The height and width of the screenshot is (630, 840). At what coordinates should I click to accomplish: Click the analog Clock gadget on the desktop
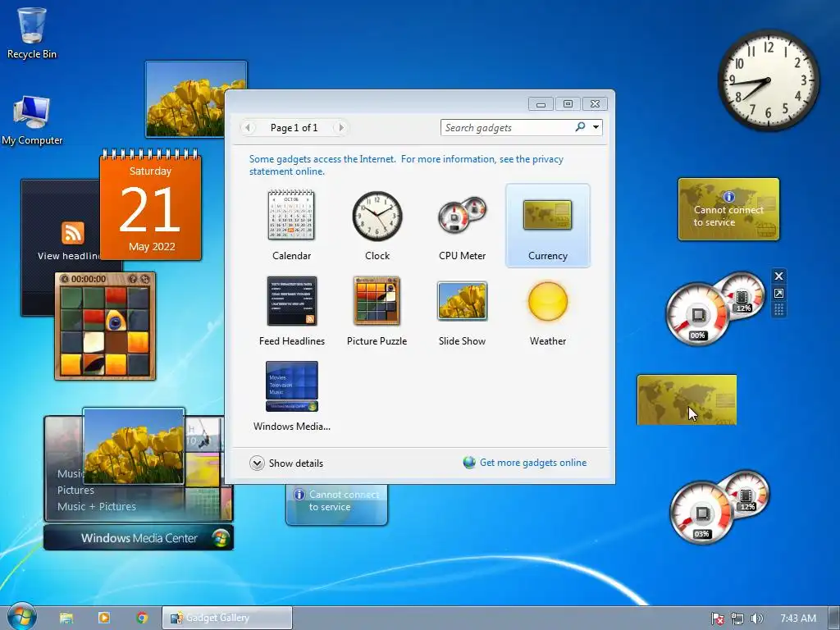[x=768, y=80]
